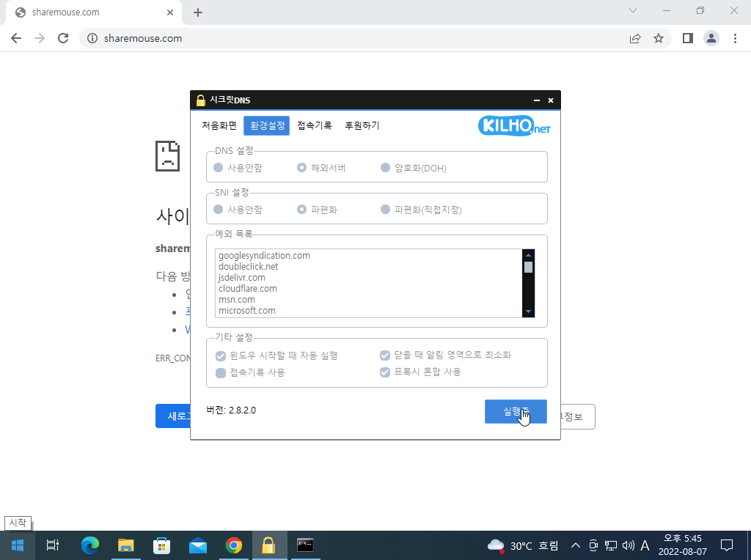Toggle 윈도우 시작할 때 자동 실행
Viewport: 751px width, 560px height.
coord(221,355)
